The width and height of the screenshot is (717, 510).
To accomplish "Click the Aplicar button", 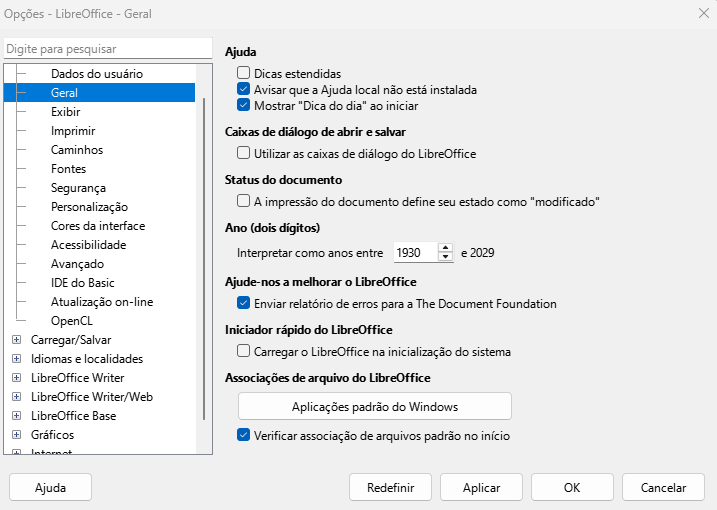I will click(482, 488).
